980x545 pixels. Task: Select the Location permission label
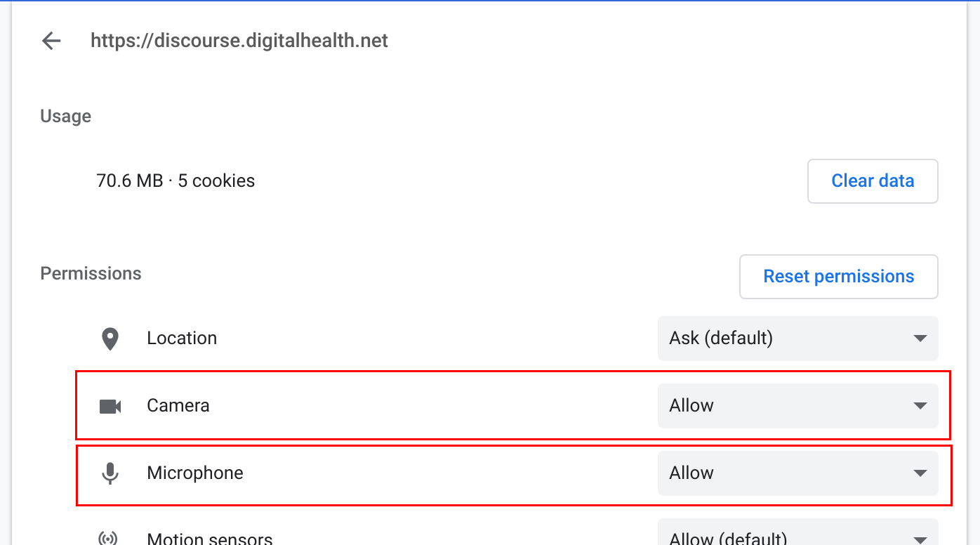coord(182,339)
